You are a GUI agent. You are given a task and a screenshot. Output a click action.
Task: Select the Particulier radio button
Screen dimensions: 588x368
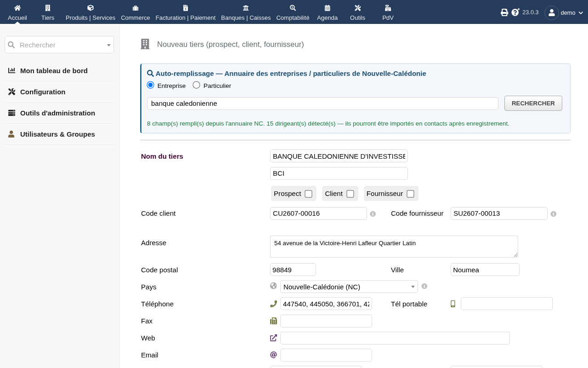[197, 85]
